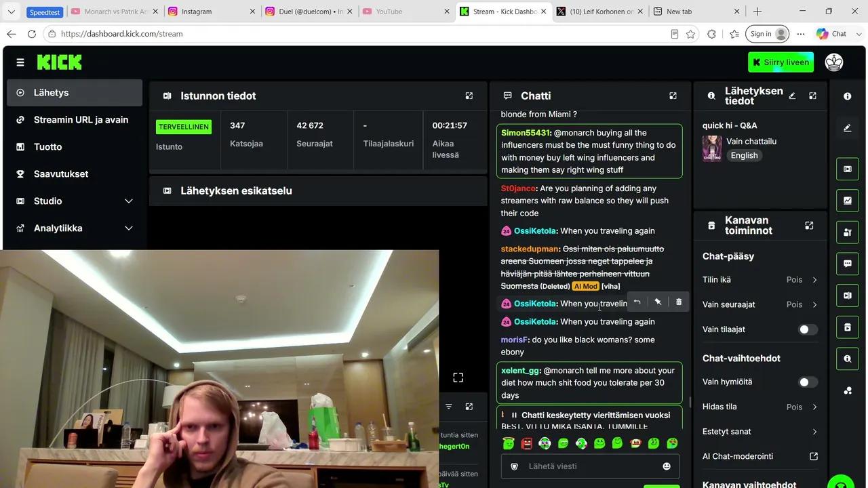This screenshot has height=488, width=868.
Task: Open Tuotto in the sidebar
Action: [x=75, y=147]
